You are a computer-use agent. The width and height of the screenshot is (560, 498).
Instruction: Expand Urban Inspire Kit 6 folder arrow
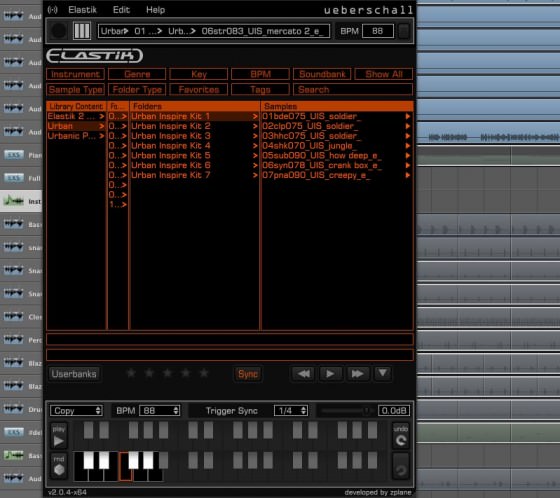(255, 165)
